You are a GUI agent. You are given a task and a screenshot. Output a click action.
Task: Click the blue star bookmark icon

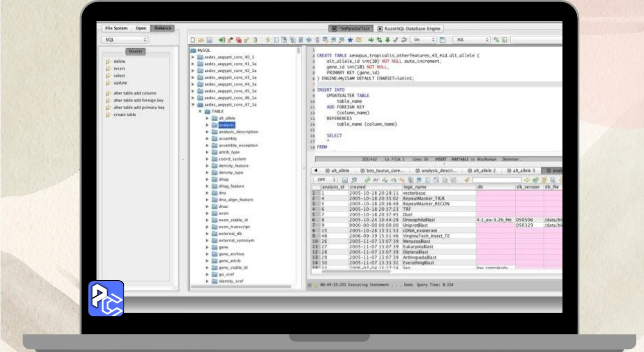point(350,40)
